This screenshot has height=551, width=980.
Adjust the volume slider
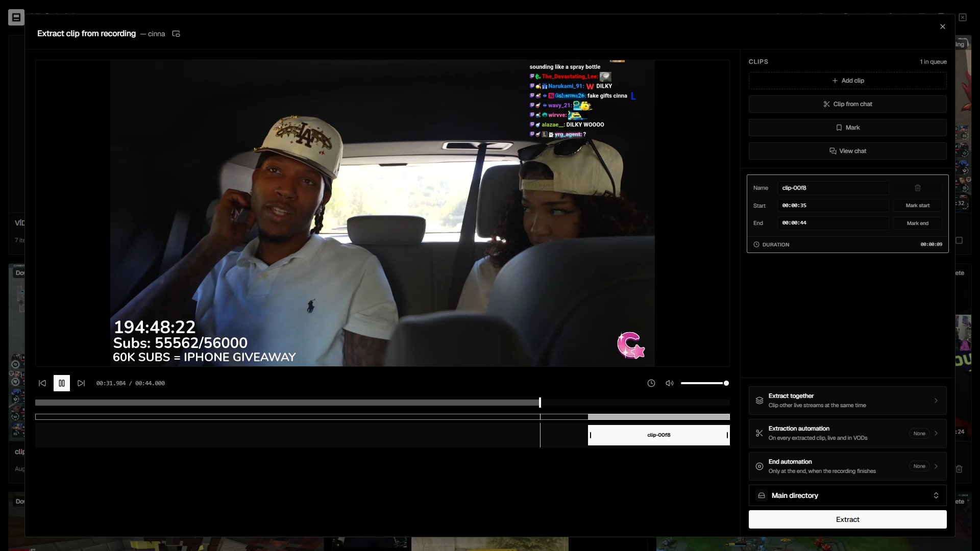pyautogui.click(x=704, y=383)
